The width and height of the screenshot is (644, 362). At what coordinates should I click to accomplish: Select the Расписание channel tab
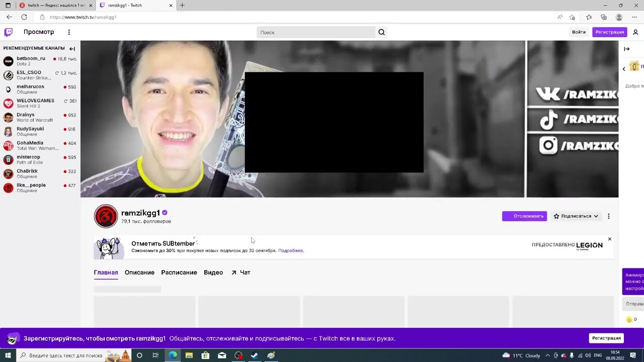coord(179,273)
